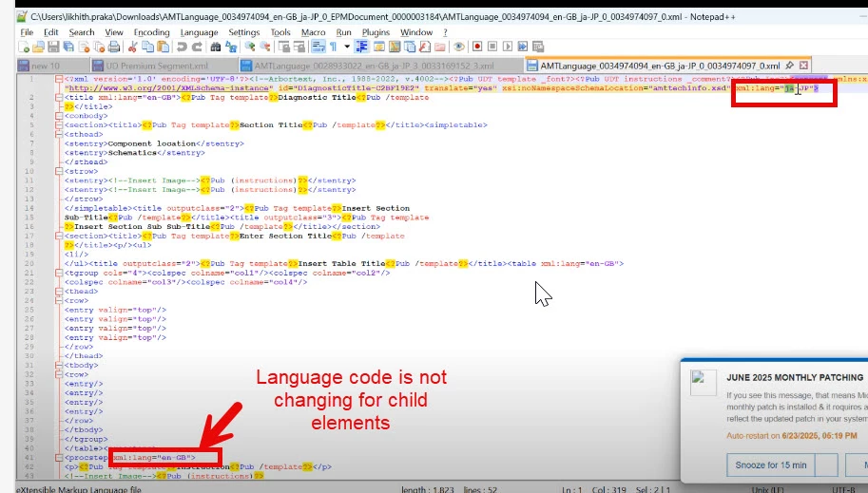Collapse the conbody fold marker at line 4
The width and height of the screenshot is (868, 493).
point(59,116)
